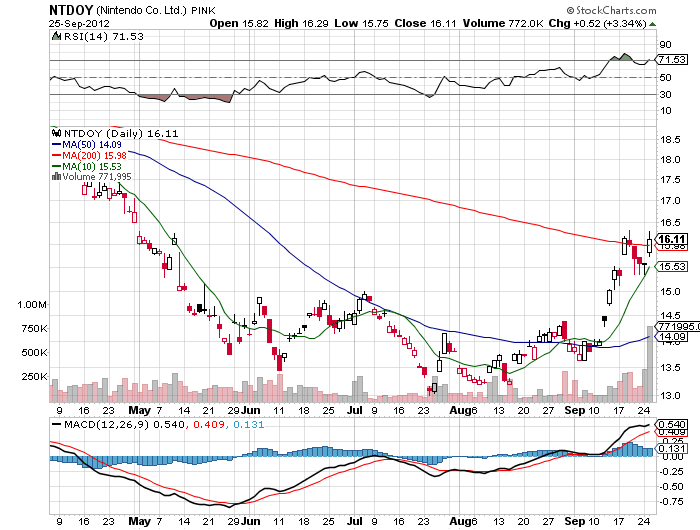Click the 18.5 price scale label
The width and height of the screenshot is (700, 530).
click(670, 139)
